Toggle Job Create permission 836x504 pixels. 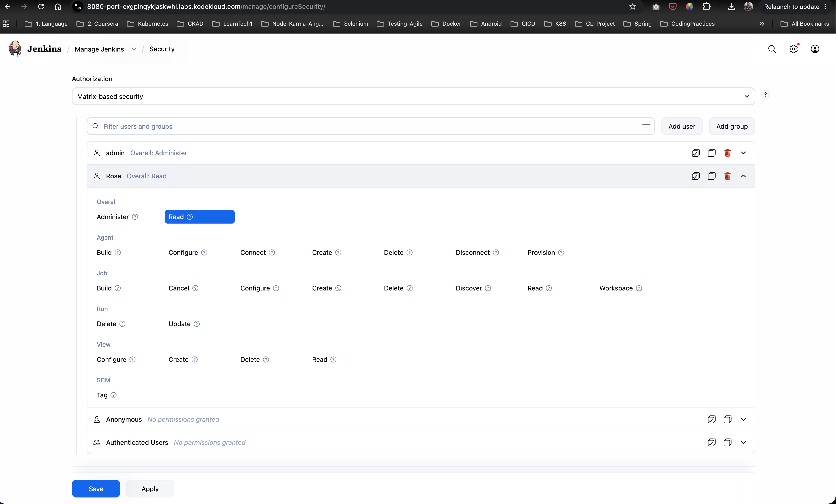pyautogui.click(x=322, y=288)
